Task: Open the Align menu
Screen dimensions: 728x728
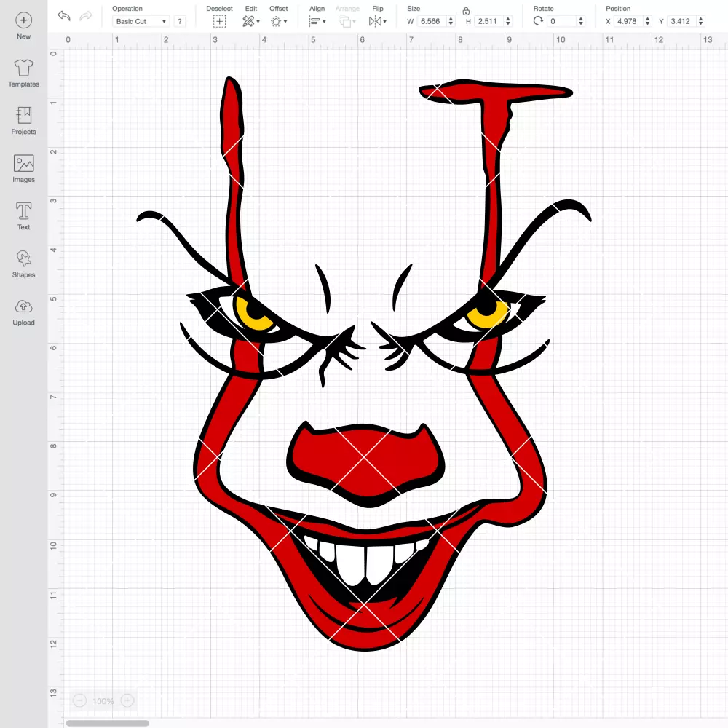Action: pos(317,21)
